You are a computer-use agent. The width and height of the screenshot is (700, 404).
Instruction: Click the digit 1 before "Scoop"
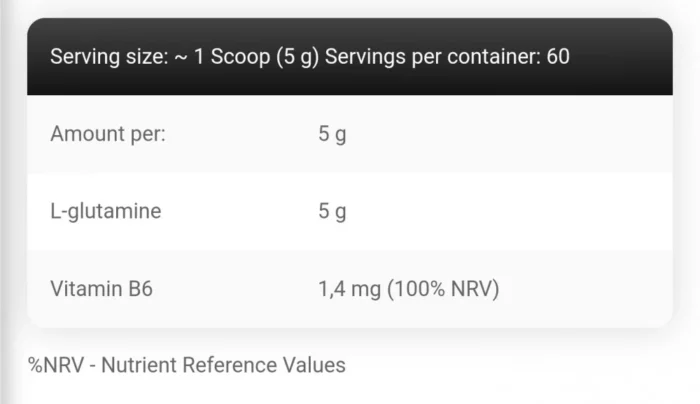200,57
